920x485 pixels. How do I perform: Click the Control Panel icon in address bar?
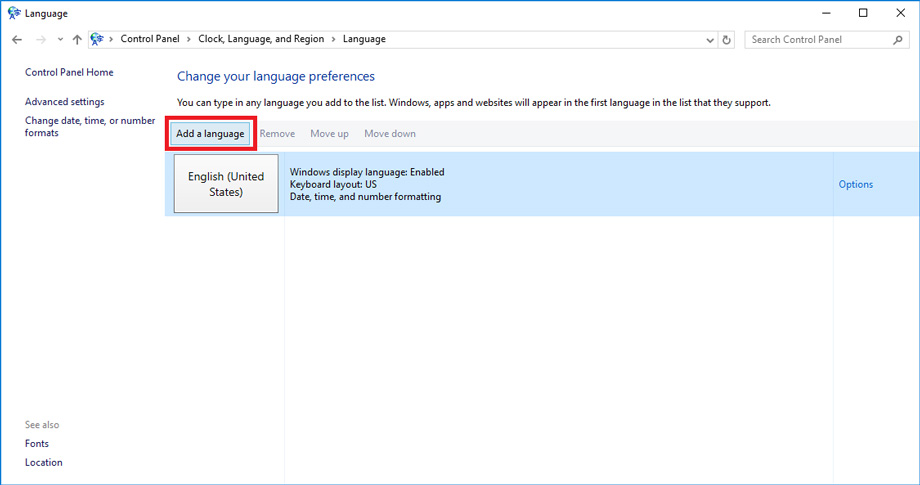[97, 39]
